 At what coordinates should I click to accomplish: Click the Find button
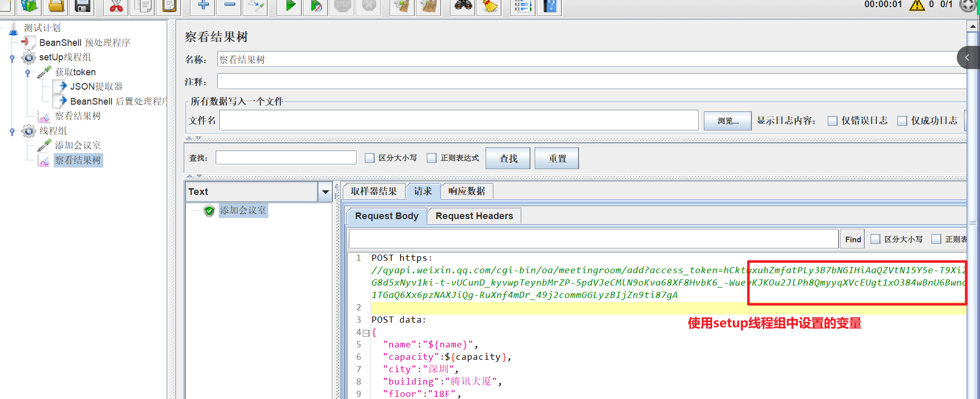click(x=853, y=239)
